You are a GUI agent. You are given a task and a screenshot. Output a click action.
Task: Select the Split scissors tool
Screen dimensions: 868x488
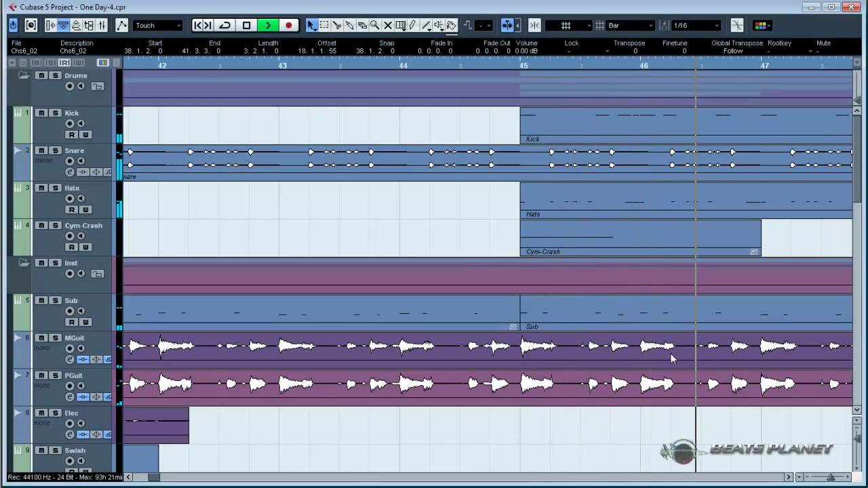337,25
